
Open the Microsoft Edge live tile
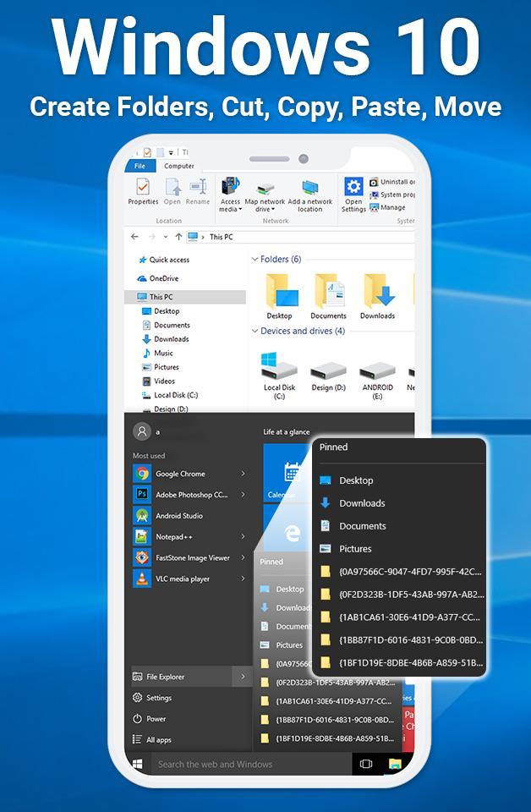[286, 528]
